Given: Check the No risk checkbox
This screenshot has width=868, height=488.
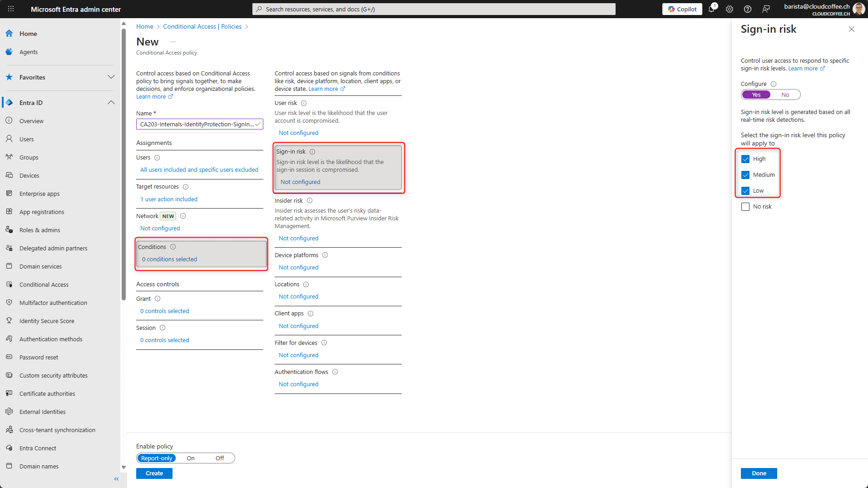Looking at the screenshot, I should coord(745,206).
